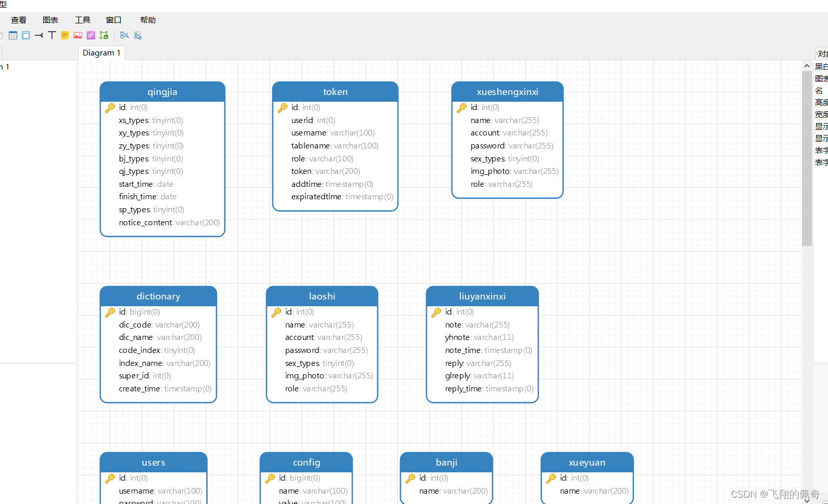
Task: Click primary key icon in token table
Action: coord(283,108)
